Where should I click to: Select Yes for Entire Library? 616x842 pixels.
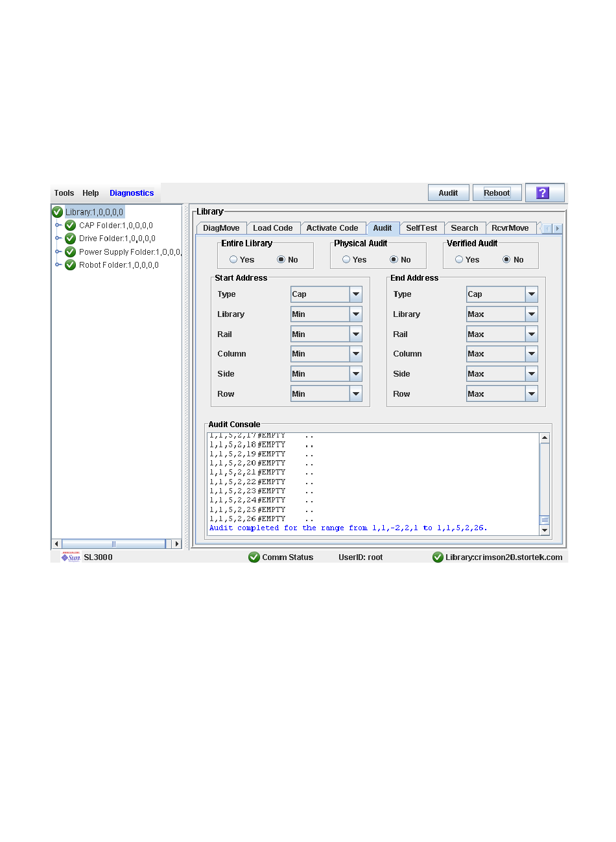coord(233,260)
